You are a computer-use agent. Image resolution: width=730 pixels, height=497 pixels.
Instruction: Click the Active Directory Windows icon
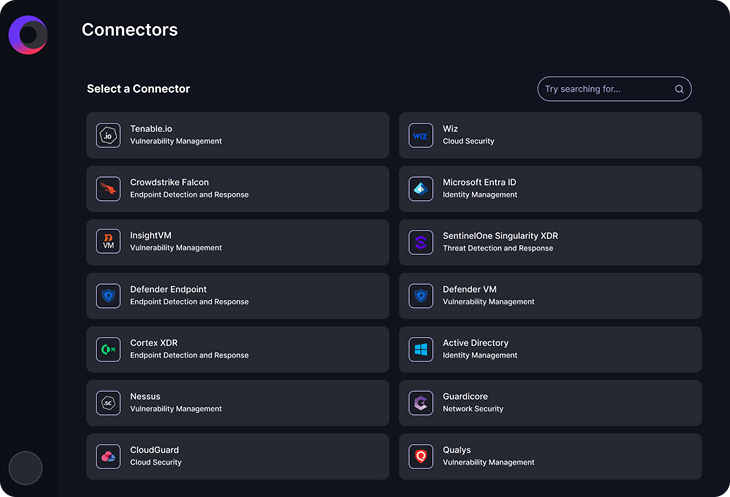point(420,349)
